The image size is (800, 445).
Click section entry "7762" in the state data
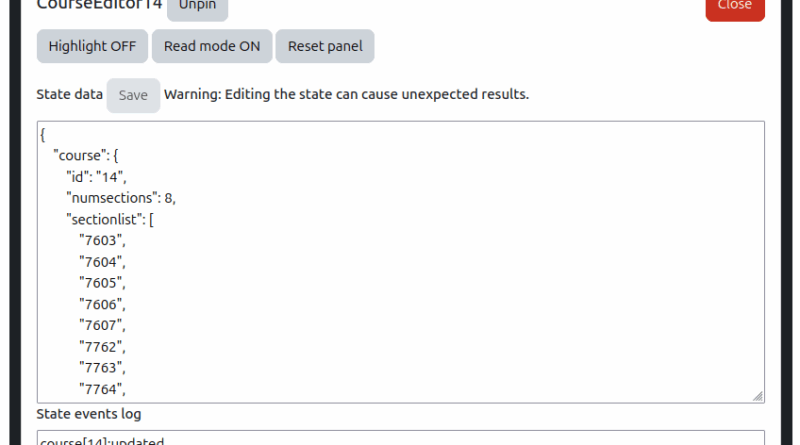(x=103, y=346)
